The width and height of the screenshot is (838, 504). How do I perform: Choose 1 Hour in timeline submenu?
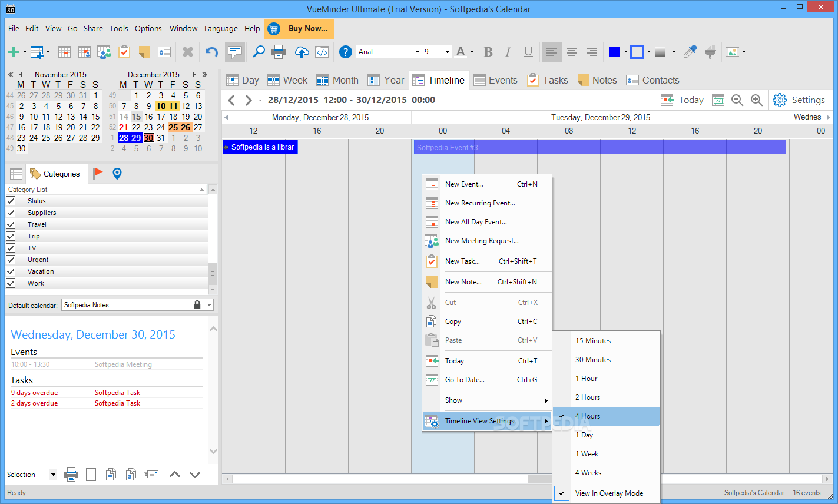607,379
